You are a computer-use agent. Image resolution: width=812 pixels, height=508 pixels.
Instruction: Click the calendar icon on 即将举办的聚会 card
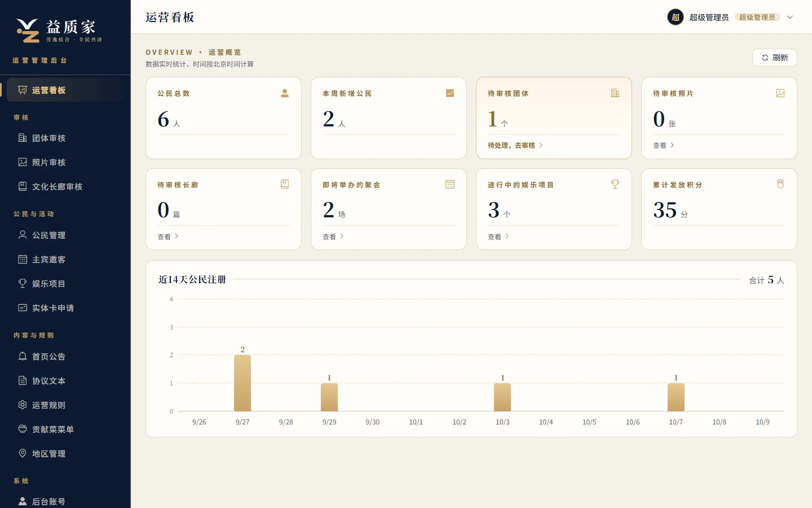click(x=450, y=184)
